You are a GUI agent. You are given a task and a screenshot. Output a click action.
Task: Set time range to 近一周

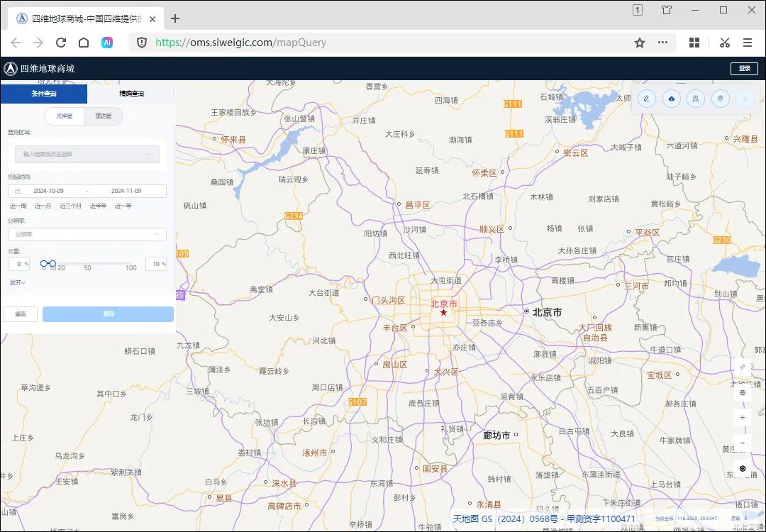point(18,206)
